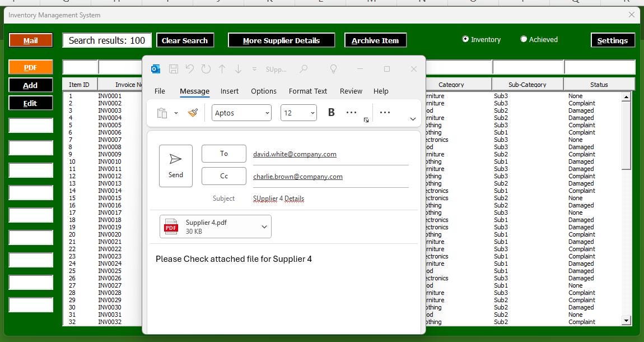
Task: Select the Inventory radio button
Action: point(466,39)
